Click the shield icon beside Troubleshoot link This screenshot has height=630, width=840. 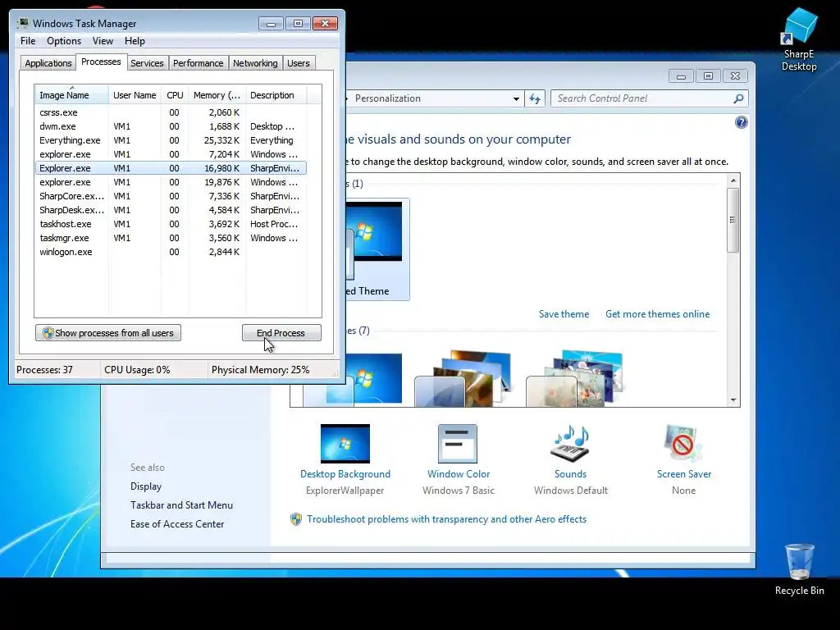point(295,519)
